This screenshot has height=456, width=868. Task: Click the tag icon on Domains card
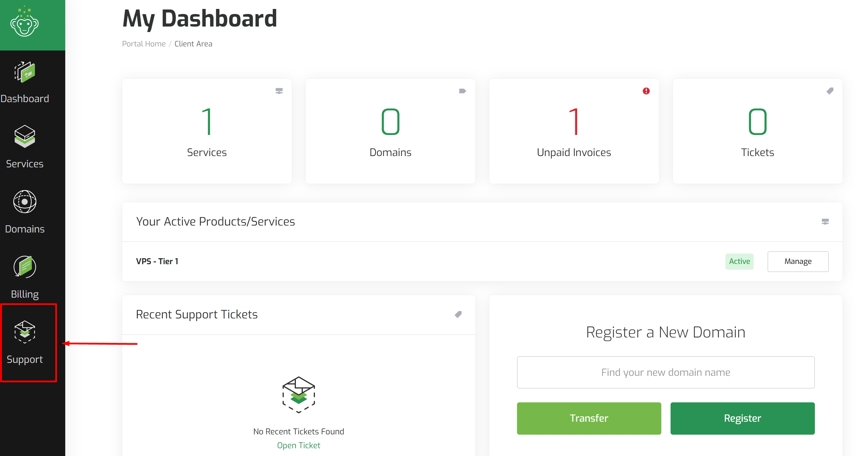click(462, 91)
